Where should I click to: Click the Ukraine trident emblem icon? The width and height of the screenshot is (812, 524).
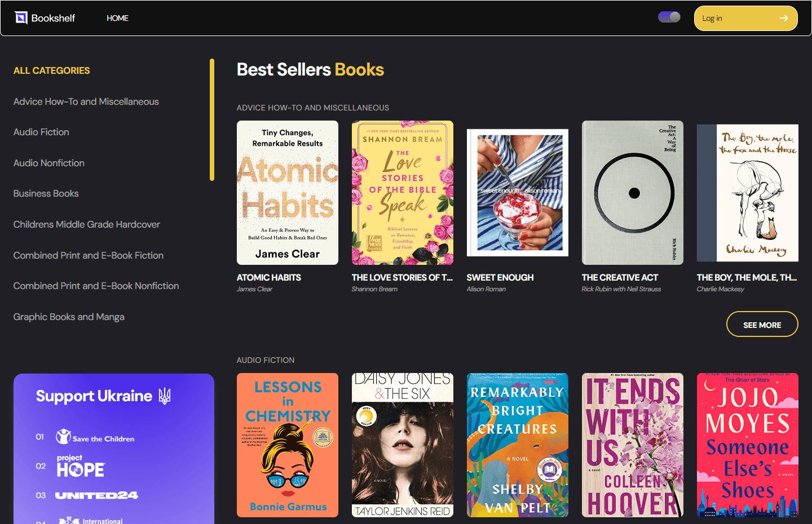coord(165,396)
